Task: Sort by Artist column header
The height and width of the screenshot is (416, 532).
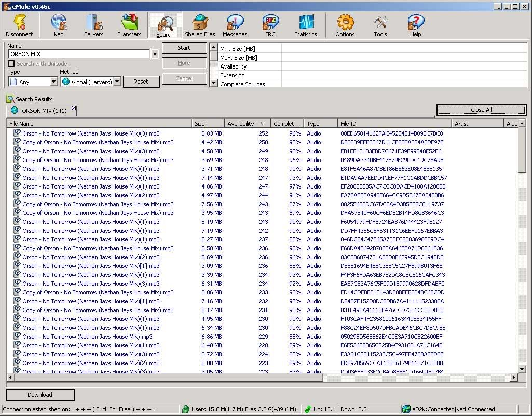Action: point(478,124)
